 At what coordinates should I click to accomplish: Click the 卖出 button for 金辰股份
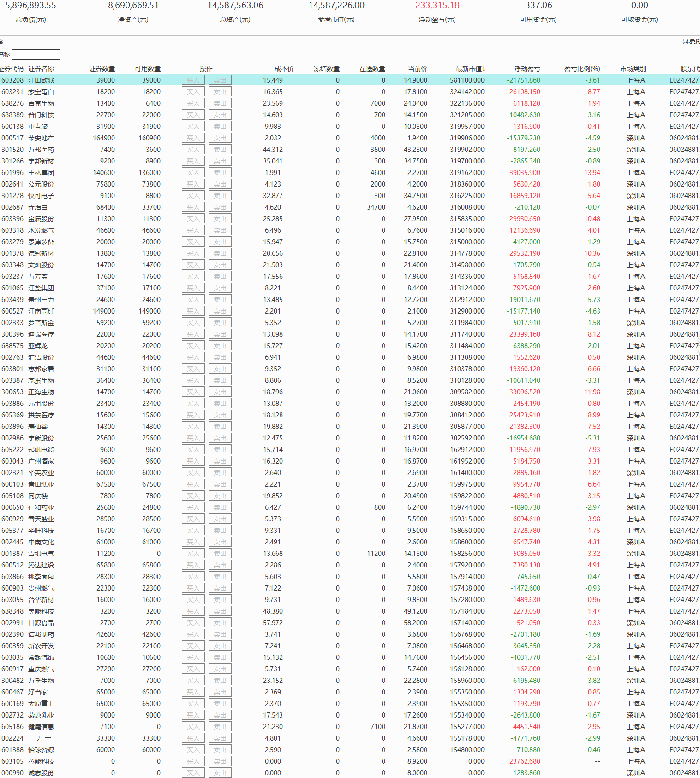(220, 219)
